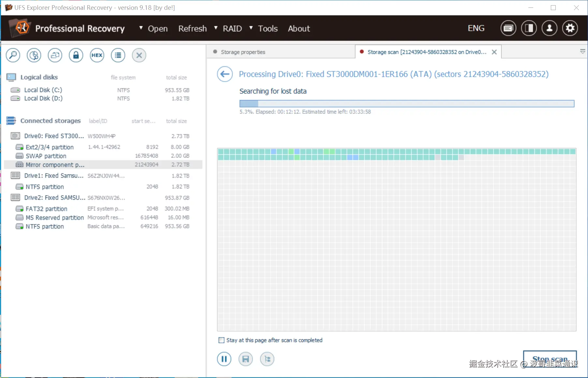Open the About menu item
The width and height of the screenshot is (588, 378).
point(299,28)
